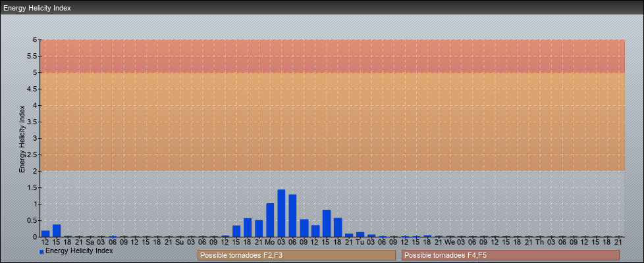This screenshot has height=263, width=644.
Task: Click the 'Su' day label on x-axis
Action: [179, 242]
